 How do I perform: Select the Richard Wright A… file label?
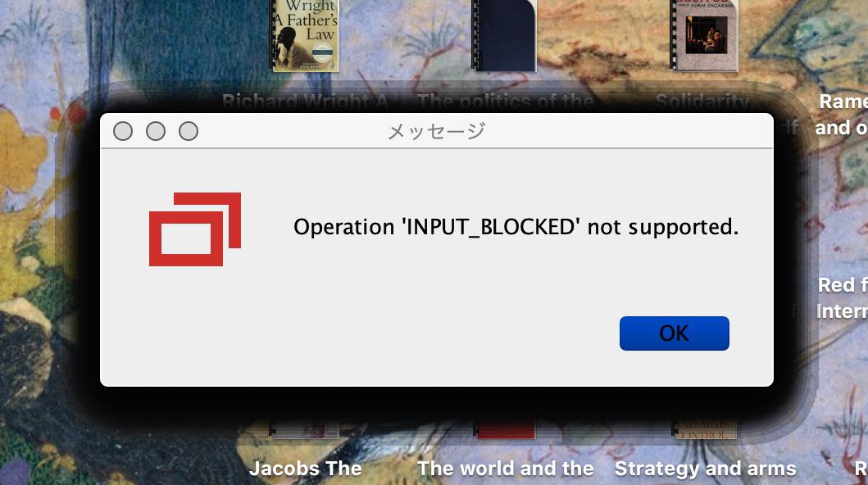point(305,102)
